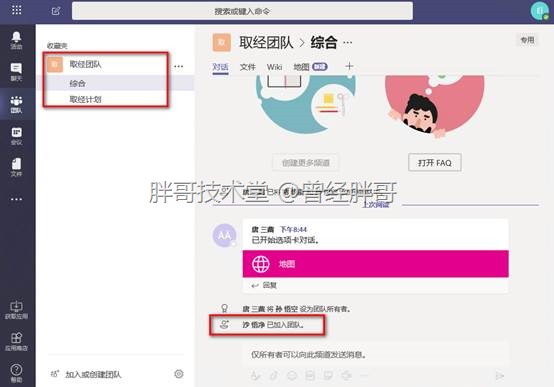Viewport: 554px width, 387px height.
Task: Click the 收藏夹 section label
Action: tap(57, 46)
